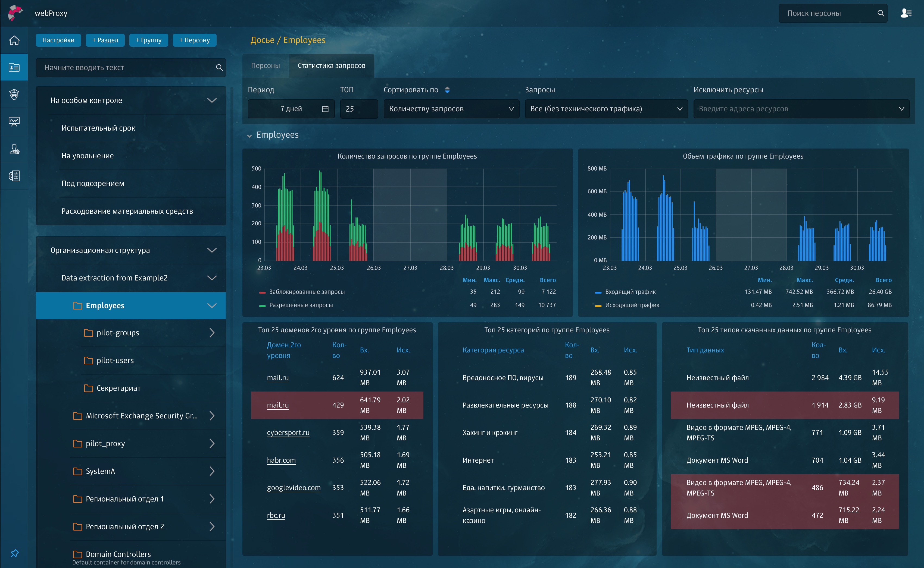Click the user list icon top-right
The image size is (924, 568).
[x=906, y=13]
